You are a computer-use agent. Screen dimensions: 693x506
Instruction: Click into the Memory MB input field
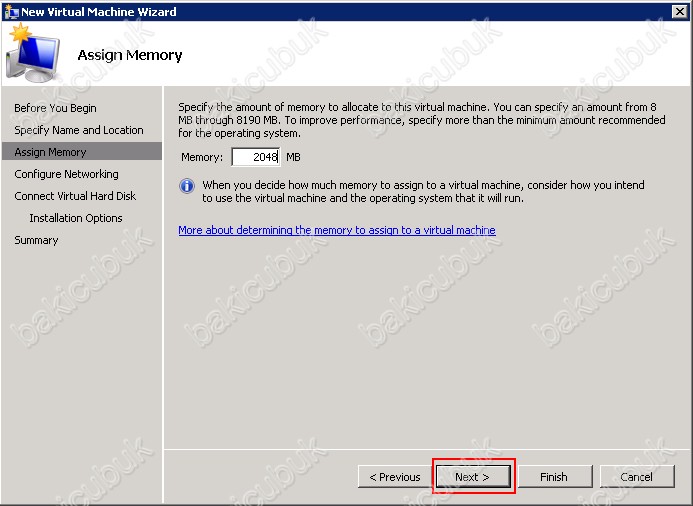pos(255,157)
